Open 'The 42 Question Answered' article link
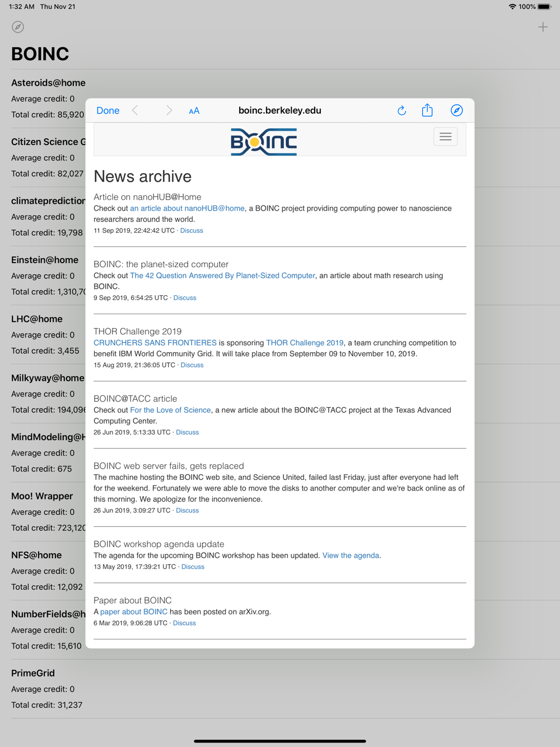The height and width of the screenshot is (747, 560). 223,276
